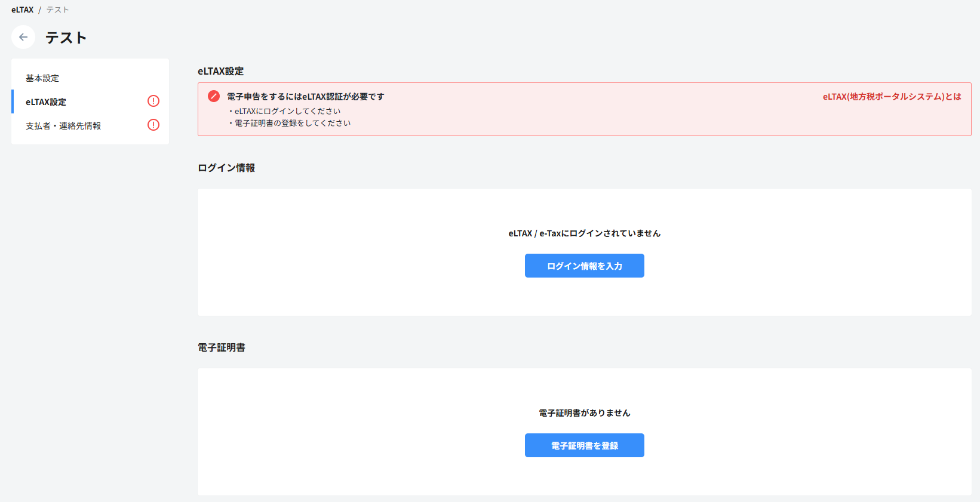The height and width of the screenshot is (502, 980).
Task: Open 基本設定 in the sidebar
Action: [x=42, y=78]
